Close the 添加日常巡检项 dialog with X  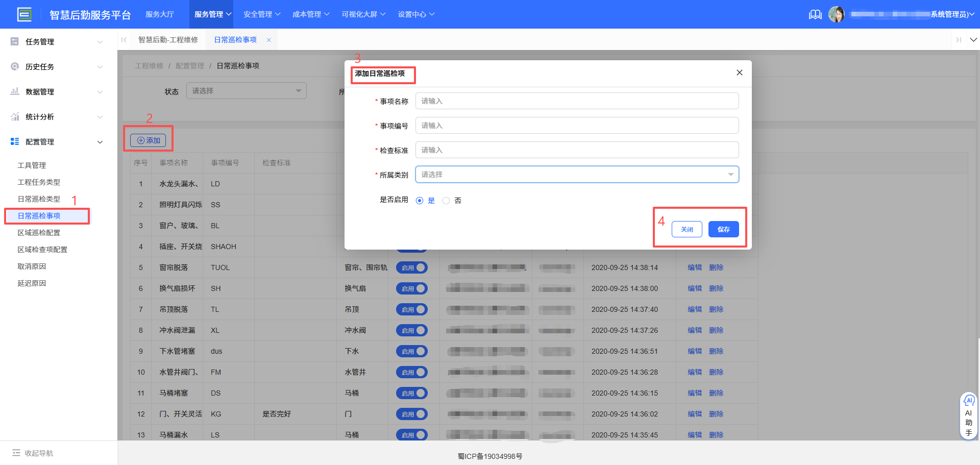click(739, 73)
